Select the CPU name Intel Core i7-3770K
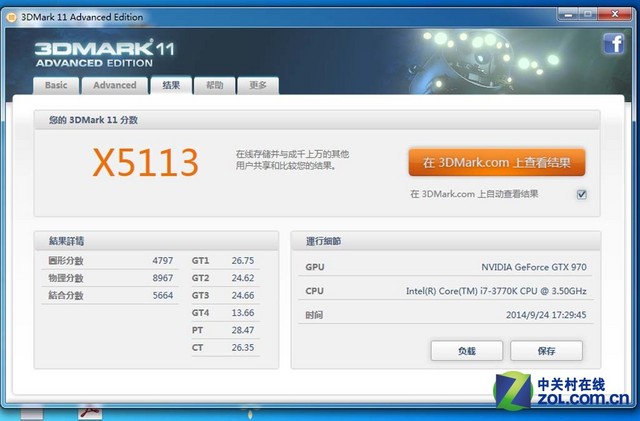This screenshot has width=640, height=421. (x=496, y=291)
